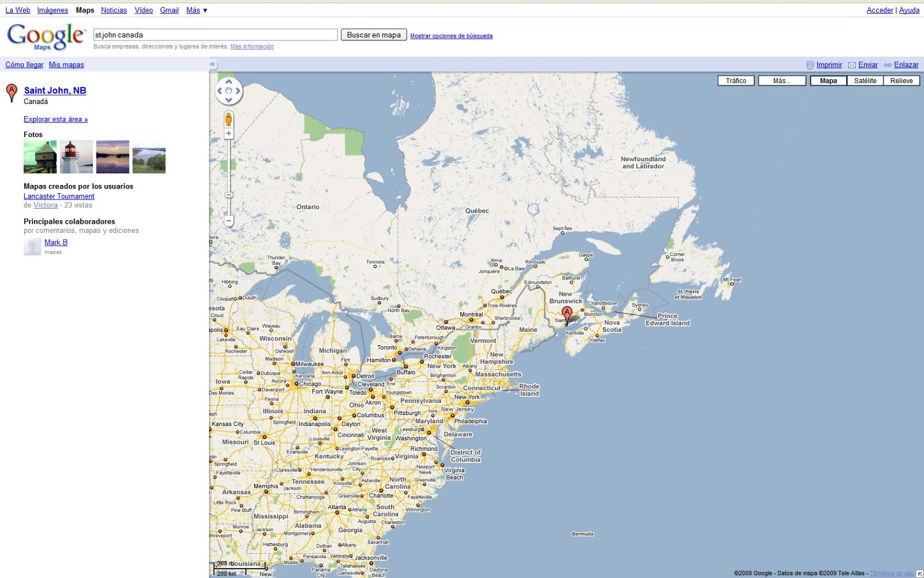
Task: Click the zoom slider handle
Action: (x=229, y=195)
